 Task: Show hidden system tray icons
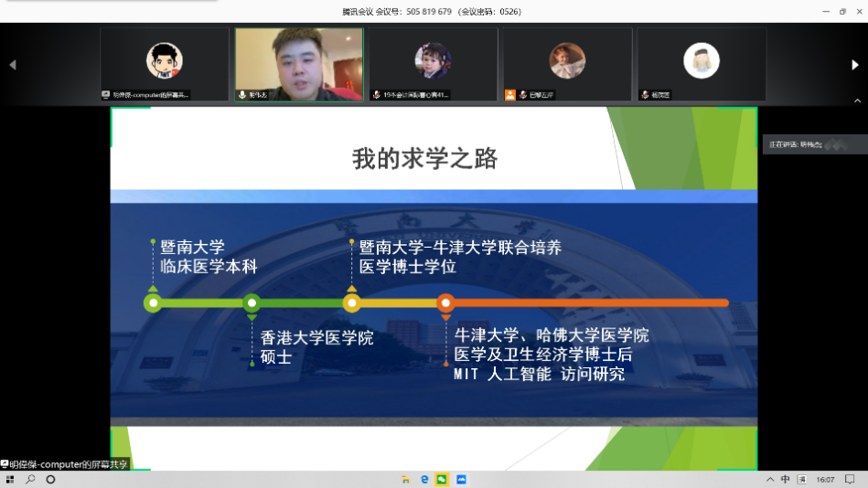[768, 479]
